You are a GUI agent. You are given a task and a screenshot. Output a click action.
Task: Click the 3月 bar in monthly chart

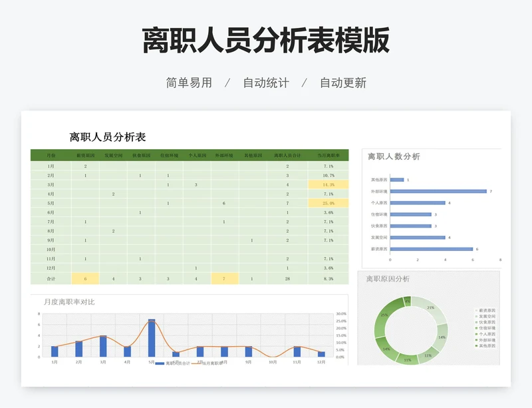click(x=103, y=346)
